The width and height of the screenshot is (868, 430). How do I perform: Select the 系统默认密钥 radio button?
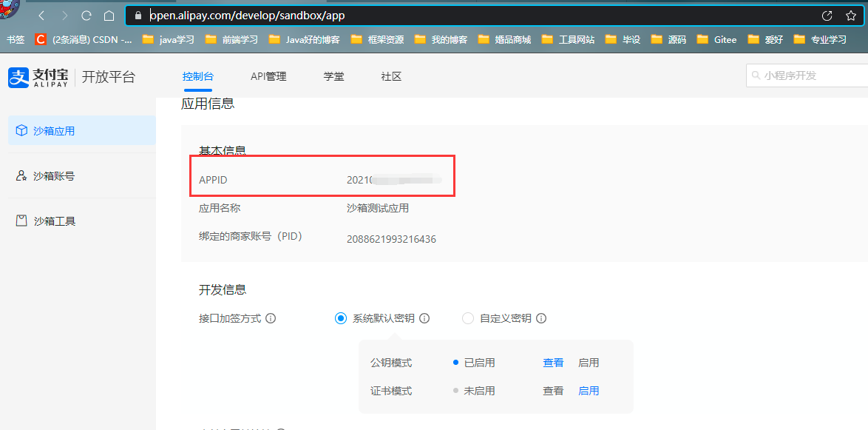[341, 319]
